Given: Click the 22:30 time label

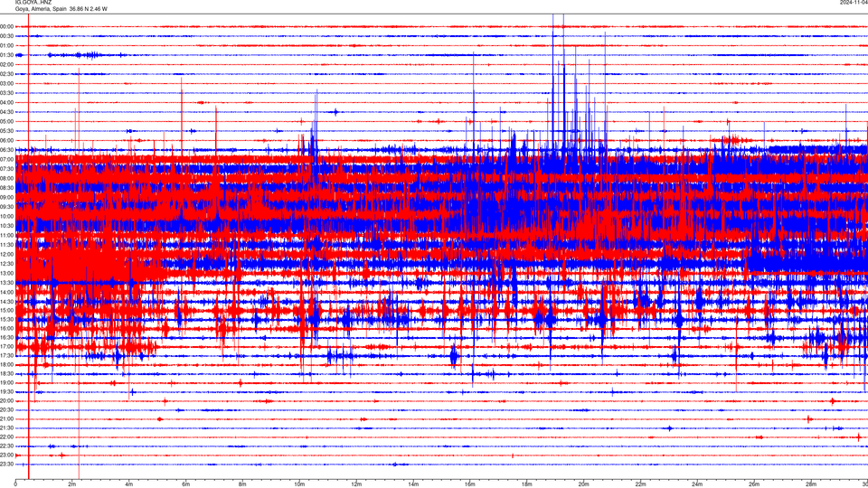Looking at the screenshot, I should (6, 446).
